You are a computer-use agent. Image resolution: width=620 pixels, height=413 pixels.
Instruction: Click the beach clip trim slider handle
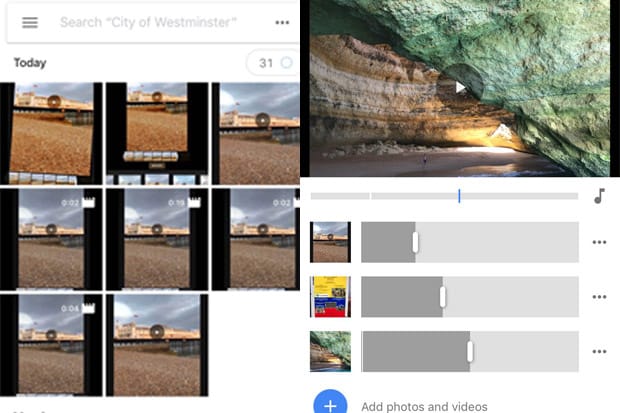coord(415,242)
